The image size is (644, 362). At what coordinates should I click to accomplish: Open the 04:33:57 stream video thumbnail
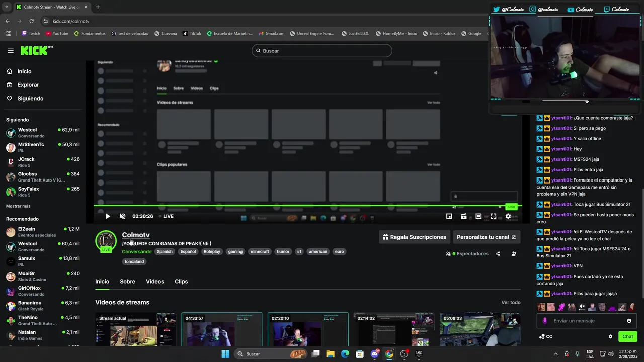[x=222, y=329]
